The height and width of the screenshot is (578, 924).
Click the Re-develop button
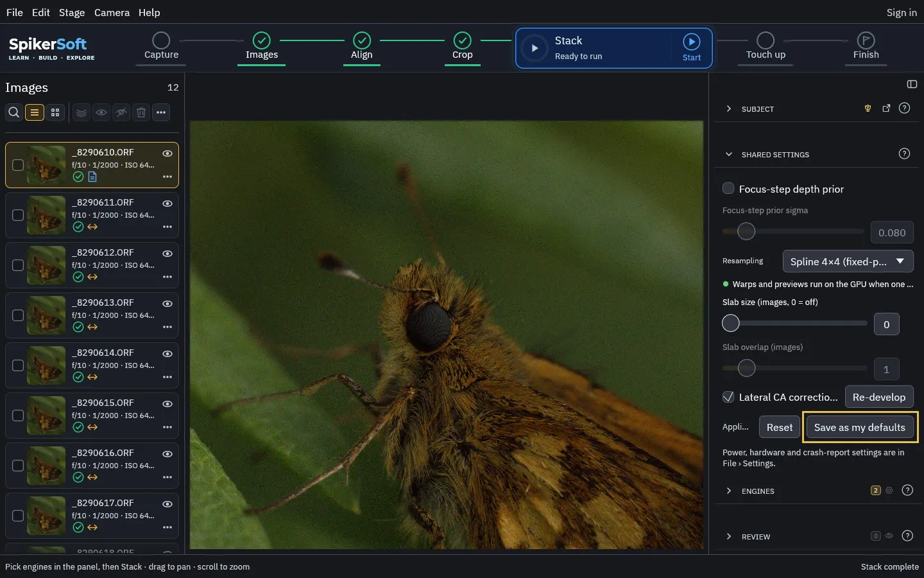(x=878, y=397)
